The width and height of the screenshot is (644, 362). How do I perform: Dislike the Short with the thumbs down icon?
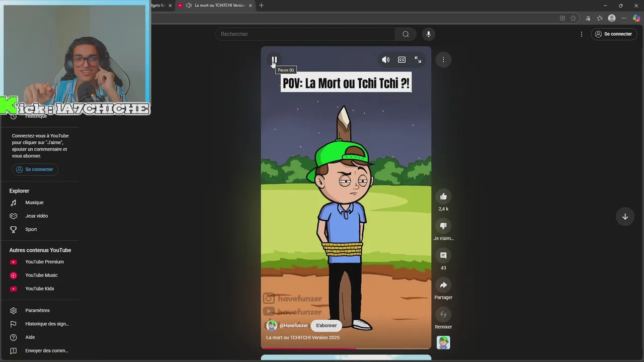[x=443, y=226]
